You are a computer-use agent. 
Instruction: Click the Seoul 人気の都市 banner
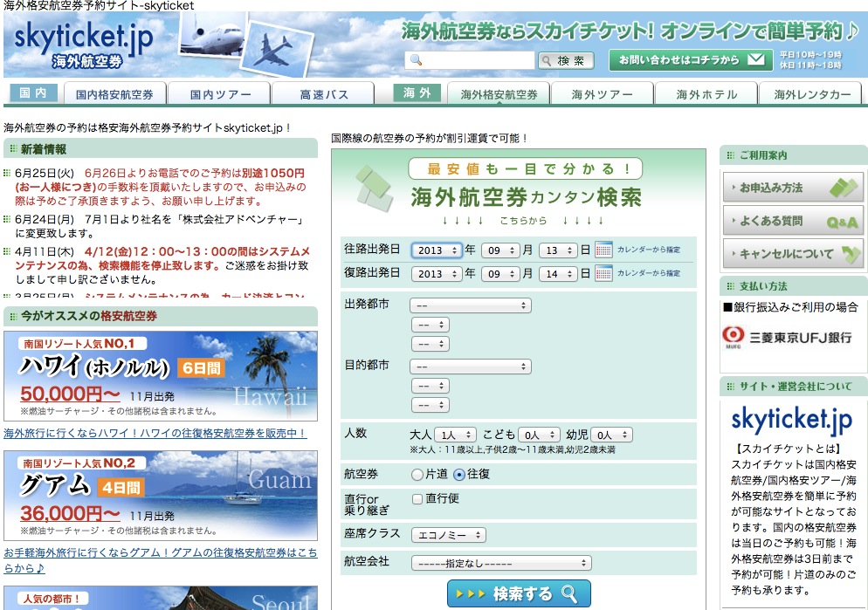[161, 598]
